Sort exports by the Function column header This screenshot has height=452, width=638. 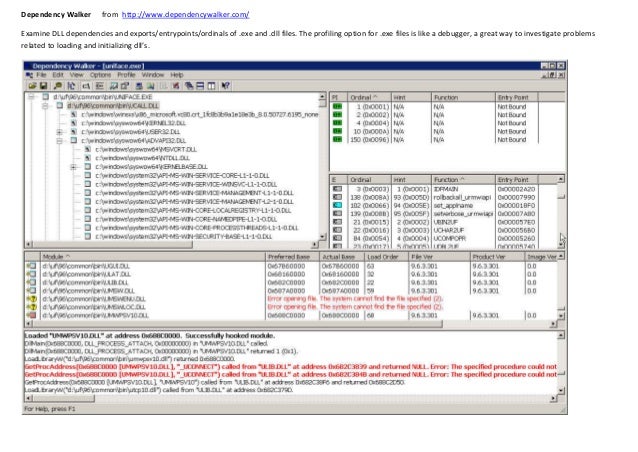coord(463,179)
